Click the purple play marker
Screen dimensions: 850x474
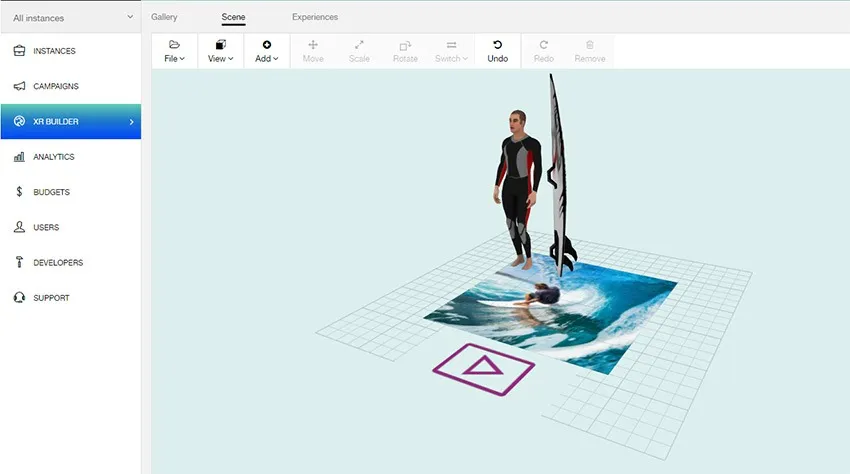pyautogui.click(x=483, y=367)
